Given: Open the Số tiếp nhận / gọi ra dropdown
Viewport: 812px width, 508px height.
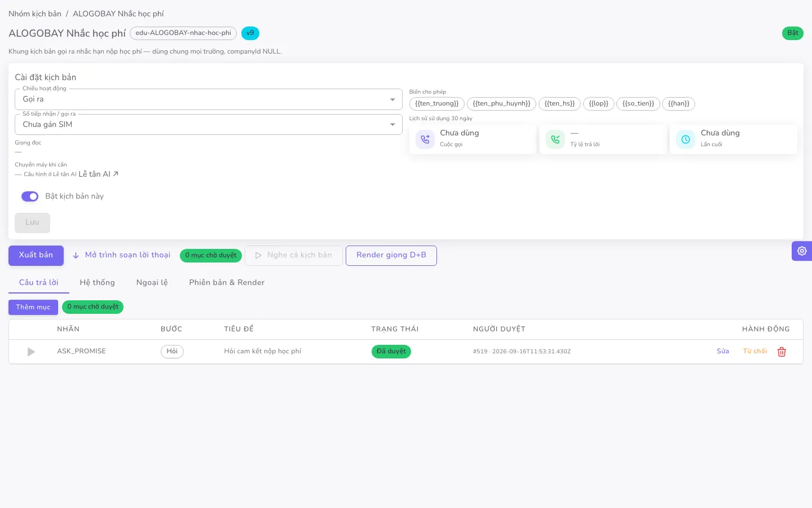Looking at the screenshot, I should click(x=208, y=125).
